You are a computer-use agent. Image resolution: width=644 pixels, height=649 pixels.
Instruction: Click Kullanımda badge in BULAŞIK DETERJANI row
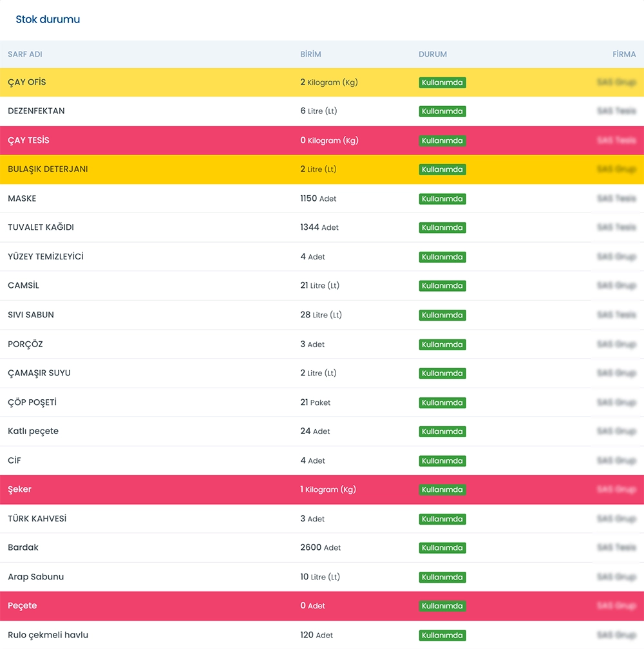pyautogui.click(x=442, y=169)
